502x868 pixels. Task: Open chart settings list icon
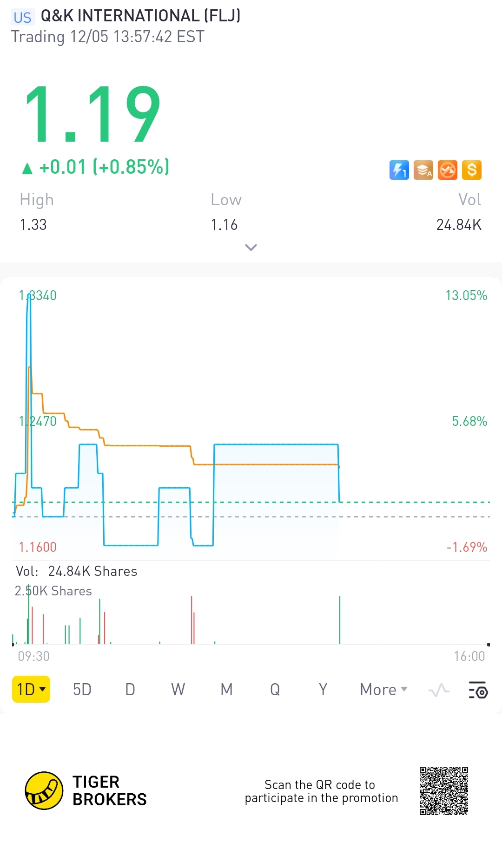[478, 691]
